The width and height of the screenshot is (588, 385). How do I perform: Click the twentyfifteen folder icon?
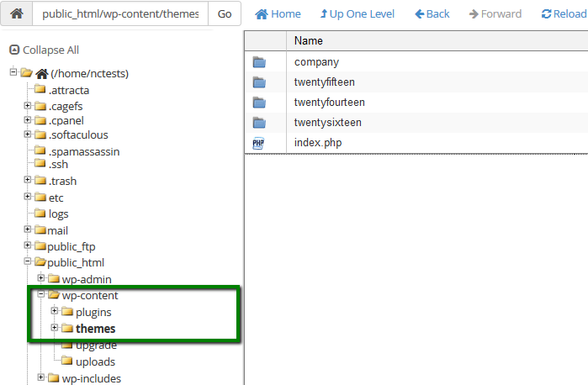click(258, 82)
